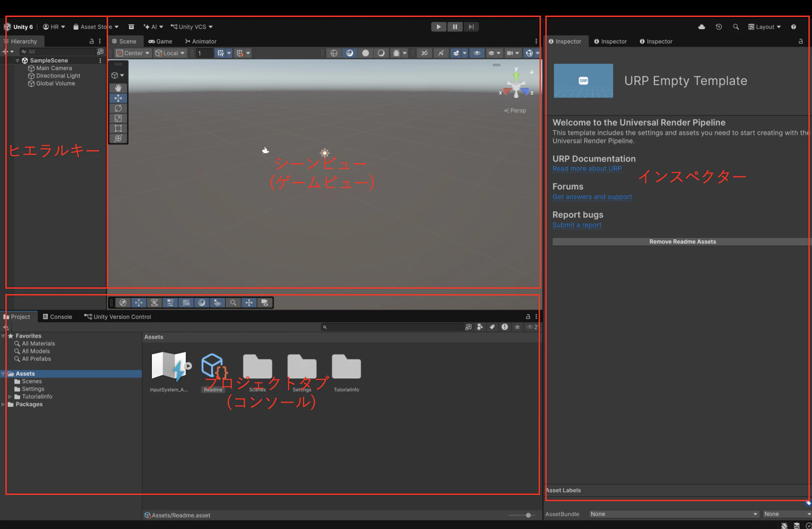The width and height of the screenshot is (812, 529).
Task: Open the undo history clock icon
Action: pos(719,27)
